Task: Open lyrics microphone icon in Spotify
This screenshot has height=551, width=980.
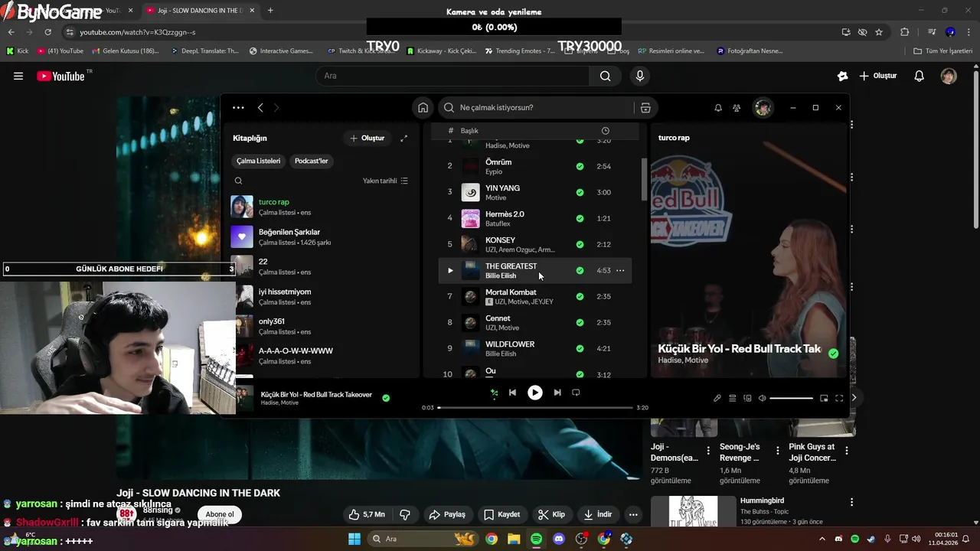Action: click(717, 398)
